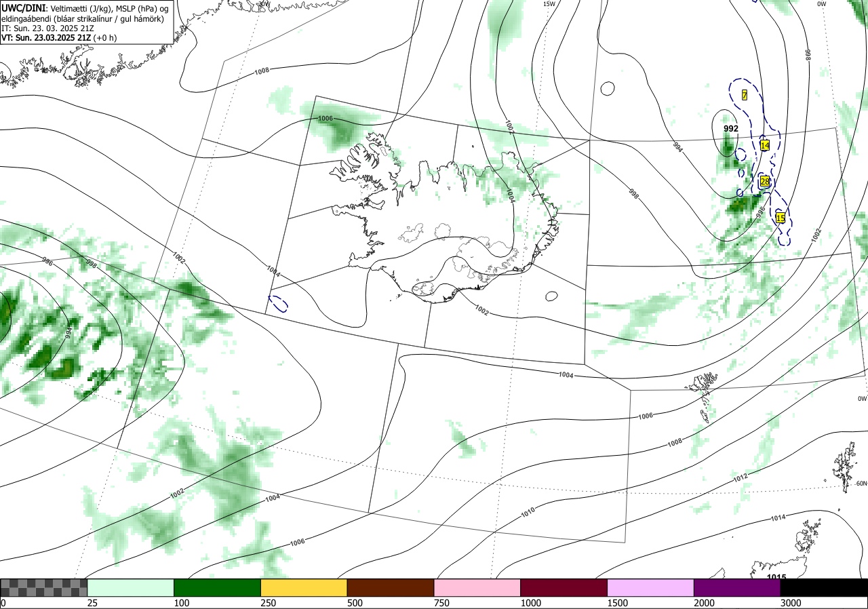Click the light green 25–100 legend swatch

click(x=131, y=587)
